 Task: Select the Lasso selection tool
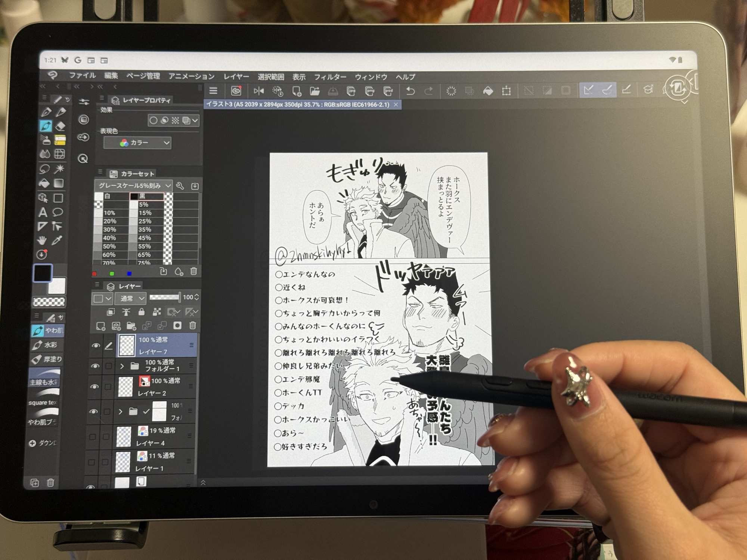coord(44,169)
